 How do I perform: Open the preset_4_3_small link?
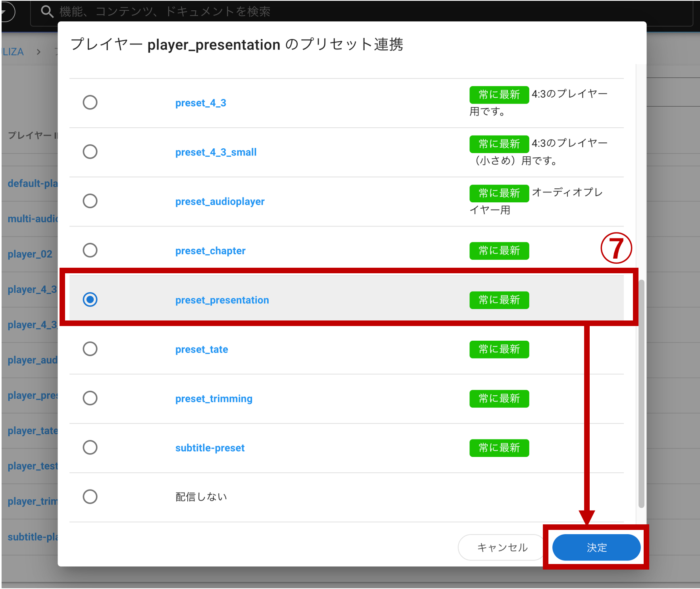(x=216, y=152)
